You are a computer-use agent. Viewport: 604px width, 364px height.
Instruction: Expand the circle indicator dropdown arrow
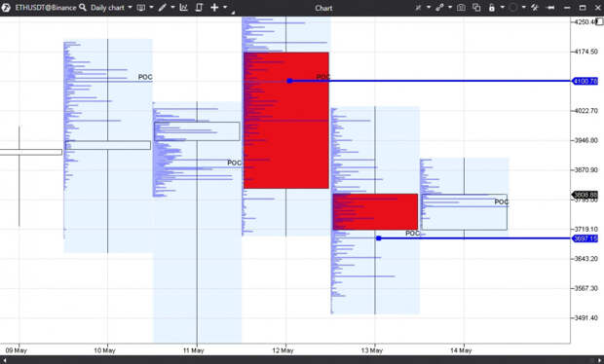click(x=523, y=8)
